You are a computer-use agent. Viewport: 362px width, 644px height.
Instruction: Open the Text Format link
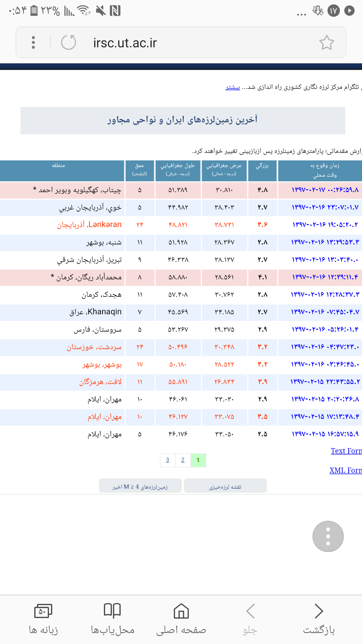(346, 451)
